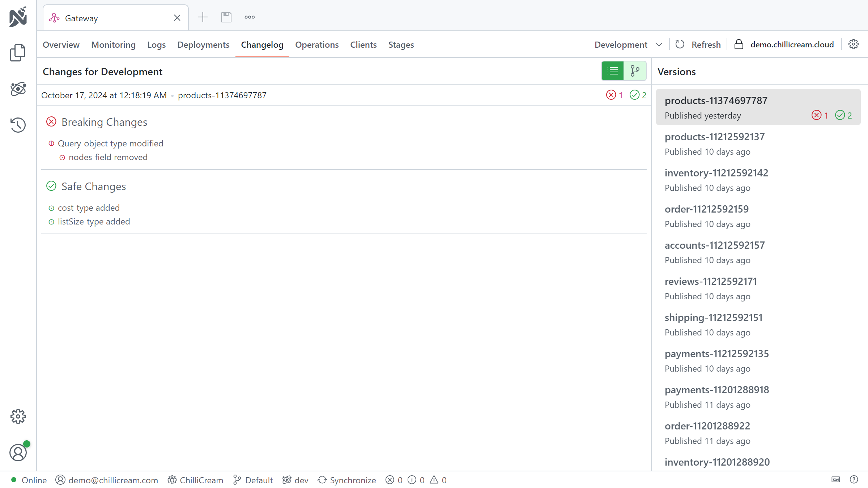Viewport: 868px width, 488px height.
Task: Open the ChilliCream organization selector
Action: [195, 480]
